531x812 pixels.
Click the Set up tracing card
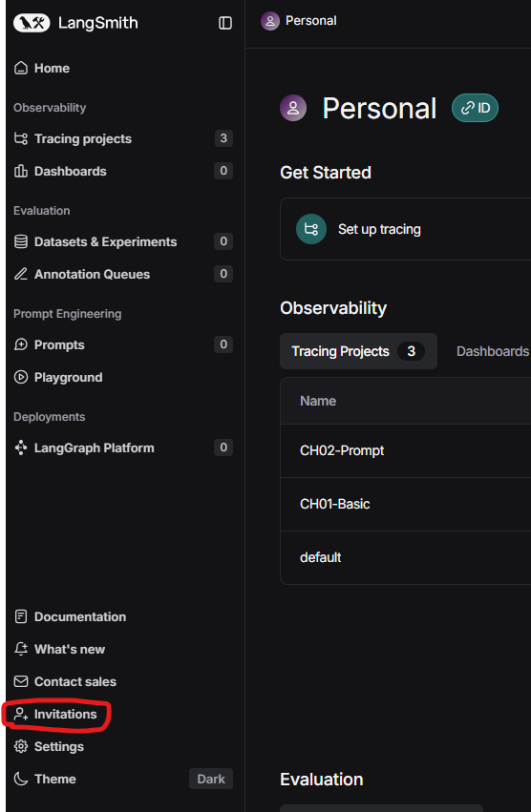point(406,229)
